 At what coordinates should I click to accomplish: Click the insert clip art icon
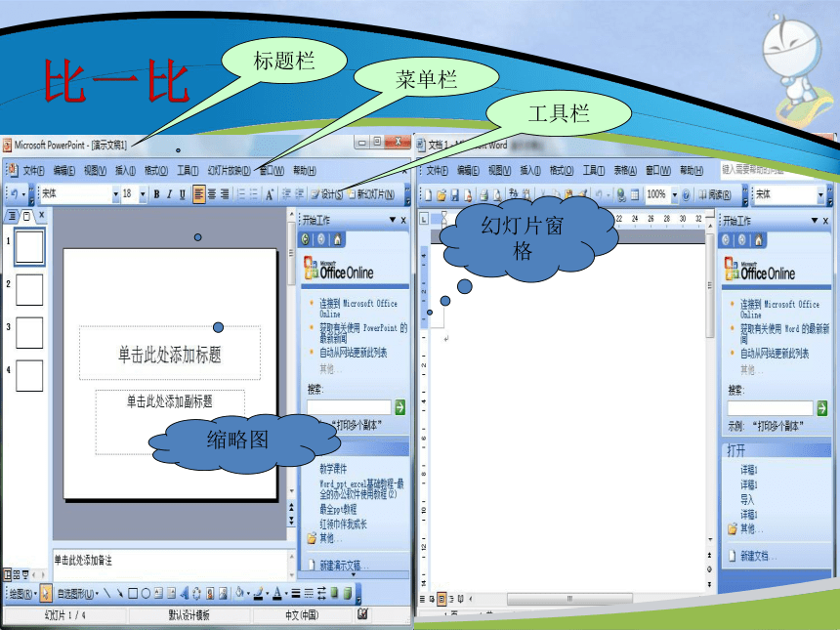210,593
